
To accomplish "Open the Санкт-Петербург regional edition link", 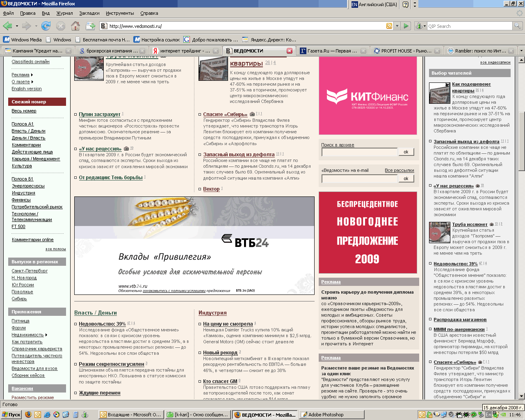I will 30,271.
